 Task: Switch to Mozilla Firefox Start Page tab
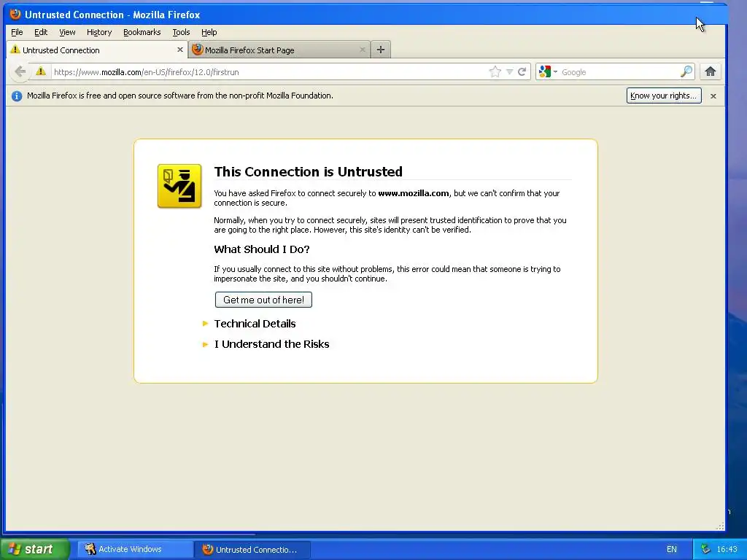[279, 50]
